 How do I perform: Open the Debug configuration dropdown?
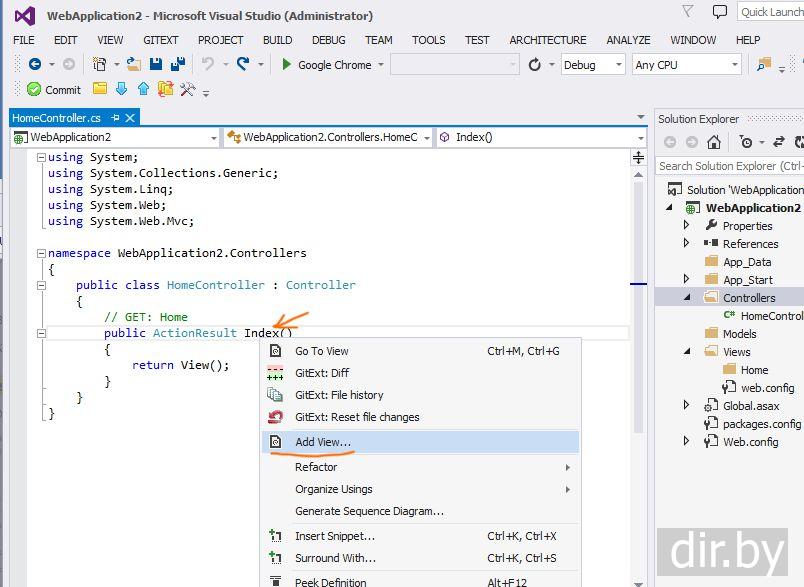click(592, 64)
